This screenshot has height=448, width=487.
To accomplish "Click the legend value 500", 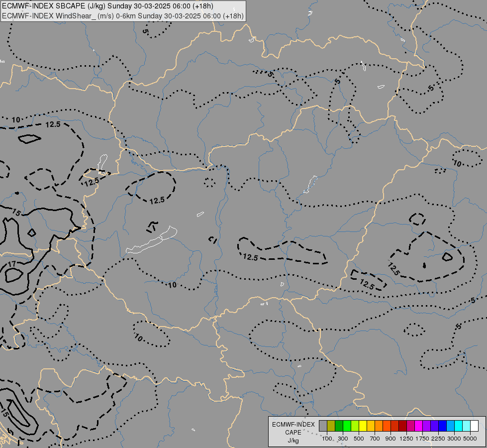I will 359,439.
